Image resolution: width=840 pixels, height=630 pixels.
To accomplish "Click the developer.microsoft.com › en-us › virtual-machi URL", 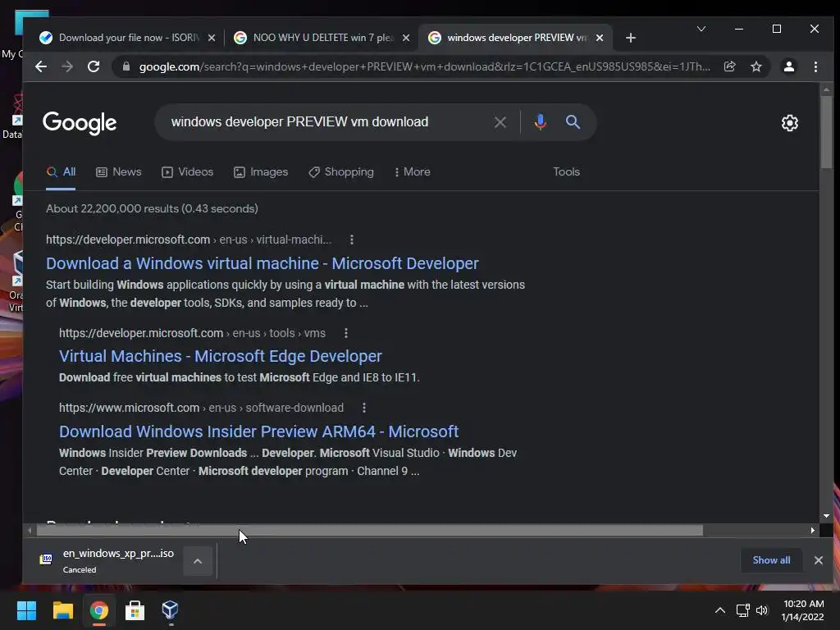I will 189,240.
